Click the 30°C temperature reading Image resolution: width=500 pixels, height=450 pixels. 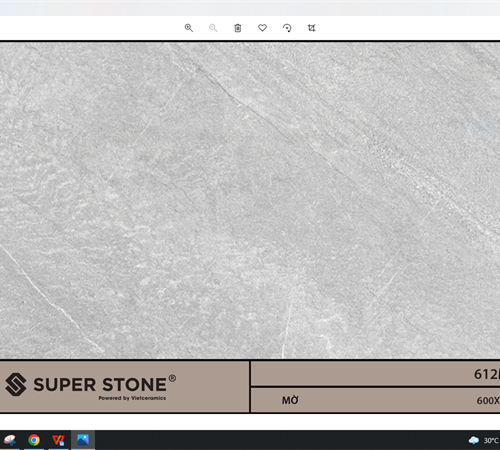coord(491,441)
